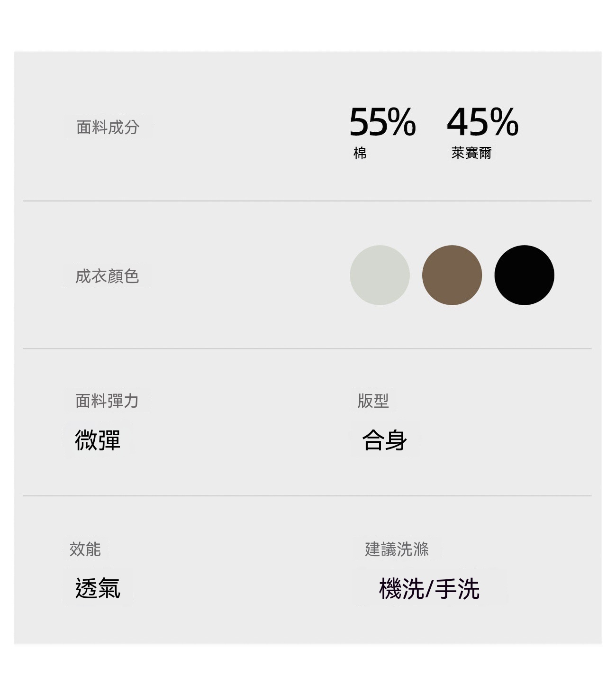The image size is (616, 695).
Task: Select the 微彈 elasticity value
Action: 98,439
